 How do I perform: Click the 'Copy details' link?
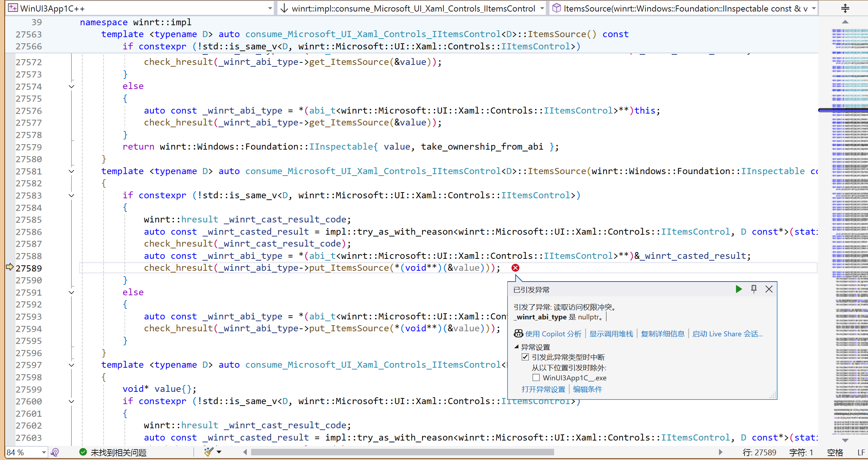point(662,334)
